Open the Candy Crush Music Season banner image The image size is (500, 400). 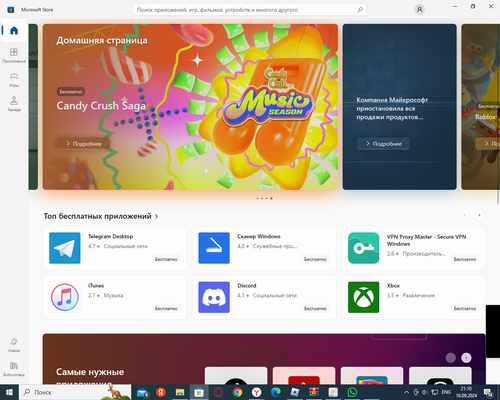(190, 107)
